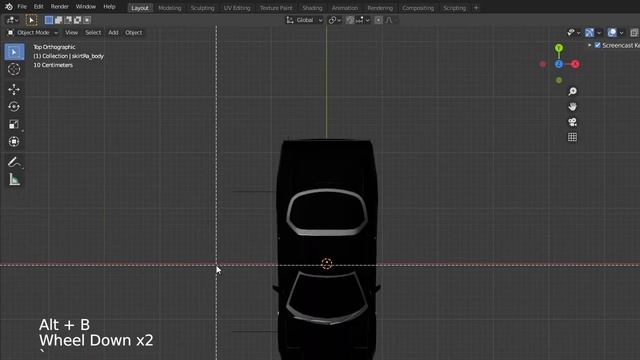Select the Rotate tool
Image resolution: width=640 pixels, height=360 pixels.
14,107
